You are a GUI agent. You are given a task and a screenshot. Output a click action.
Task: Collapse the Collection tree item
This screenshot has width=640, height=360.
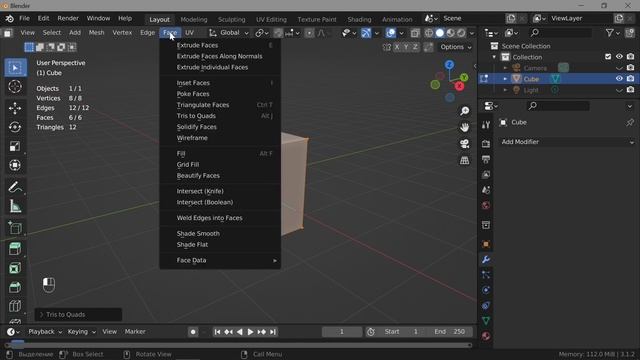click(x=494, y=57)
